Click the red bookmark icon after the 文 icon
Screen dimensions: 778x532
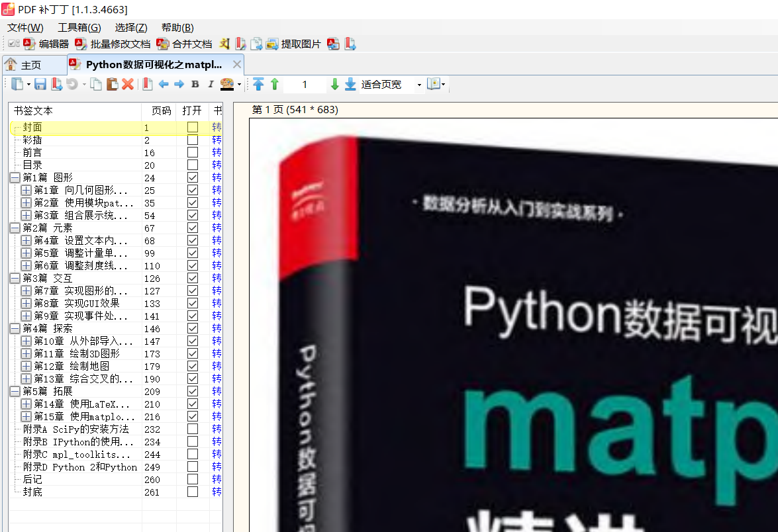240,44
